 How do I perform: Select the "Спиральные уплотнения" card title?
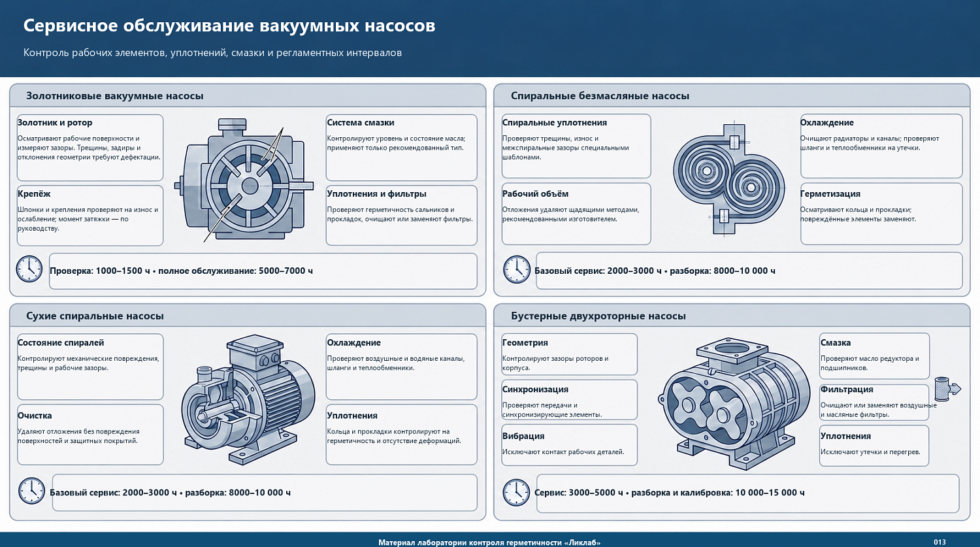tap(555, 122)
